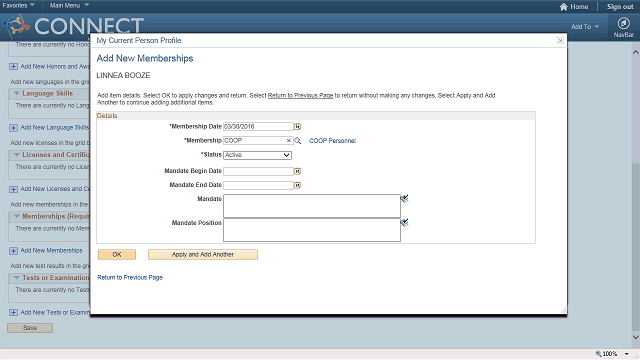640x360 pixels.
Task: Collapse the Language Skills section
Action: [17, 93]
